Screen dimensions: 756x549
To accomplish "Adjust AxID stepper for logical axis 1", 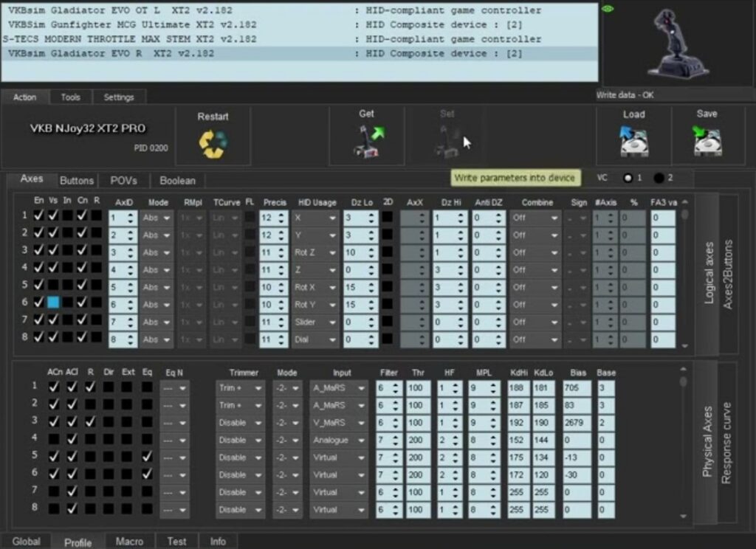I will point(130,218).
